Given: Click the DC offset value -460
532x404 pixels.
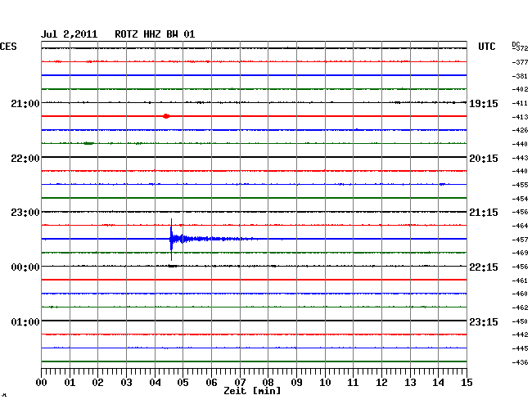Looking at the screenshot, I should click(x=520, y=294).
